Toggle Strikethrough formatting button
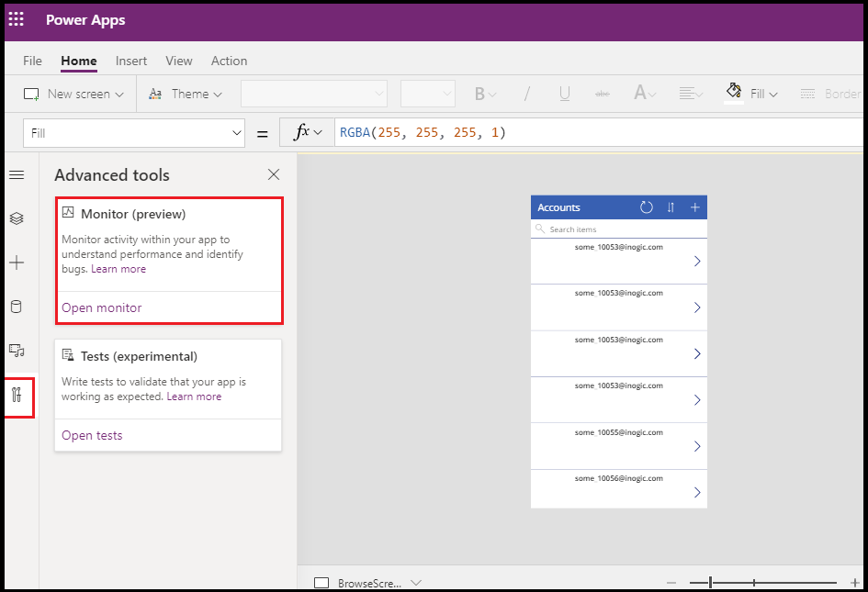This screenshot has height=592, width=868. [603, 94]
